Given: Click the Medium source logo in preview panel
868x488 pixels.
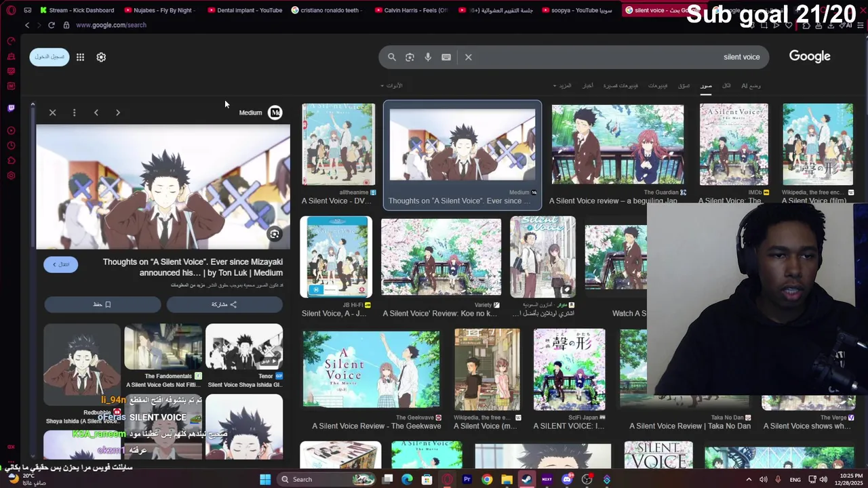Looking at the screenshot, I should (275, 113).
